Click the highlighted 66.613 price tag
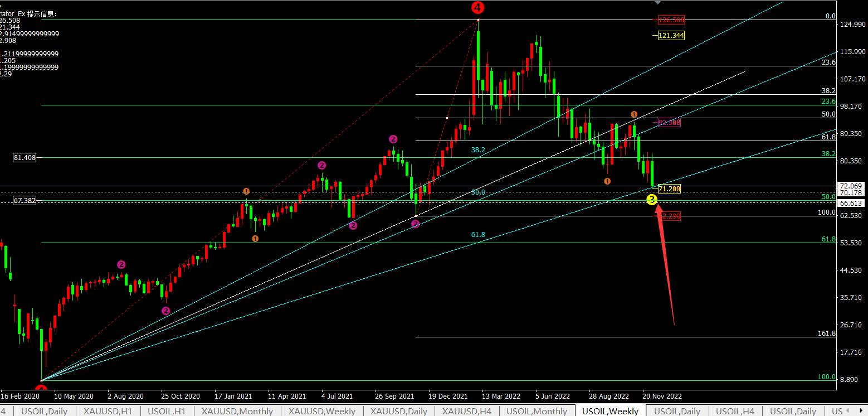The height and width of the screenshot is (416, 868). [851, 204]
